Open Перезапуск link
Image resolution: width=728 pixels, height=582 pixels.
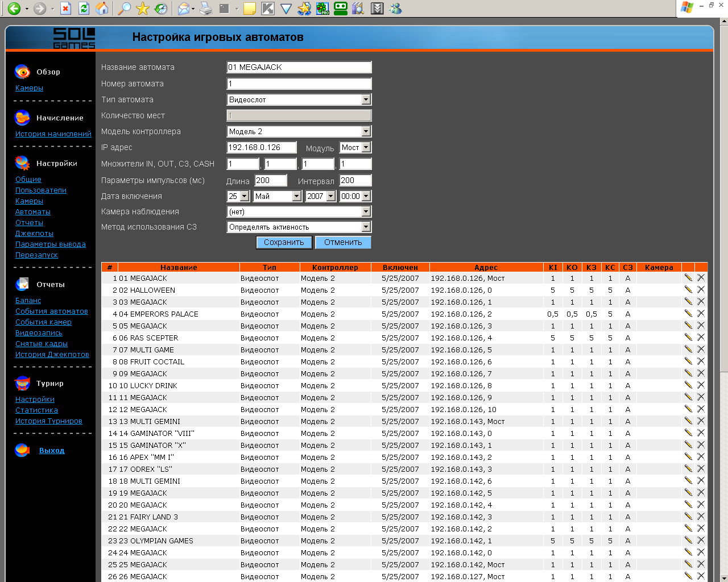[x=36, y=255]
